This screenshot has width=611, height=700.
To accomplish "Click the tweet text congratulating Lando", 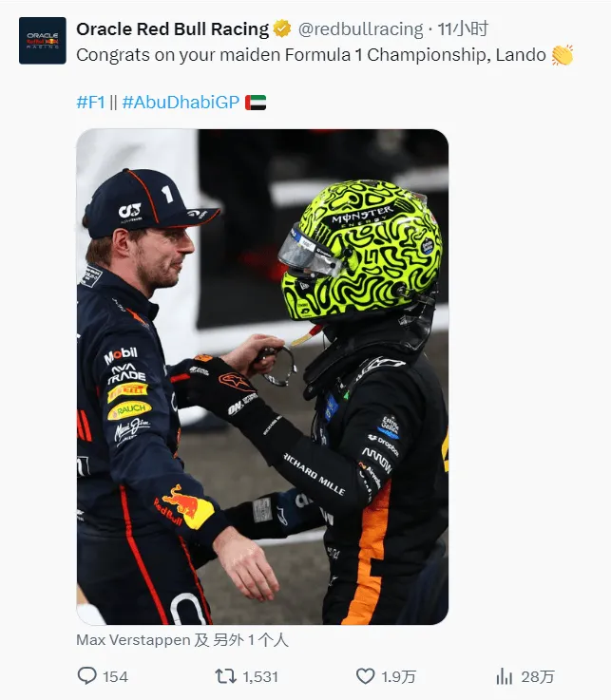I will coord(312,55).
